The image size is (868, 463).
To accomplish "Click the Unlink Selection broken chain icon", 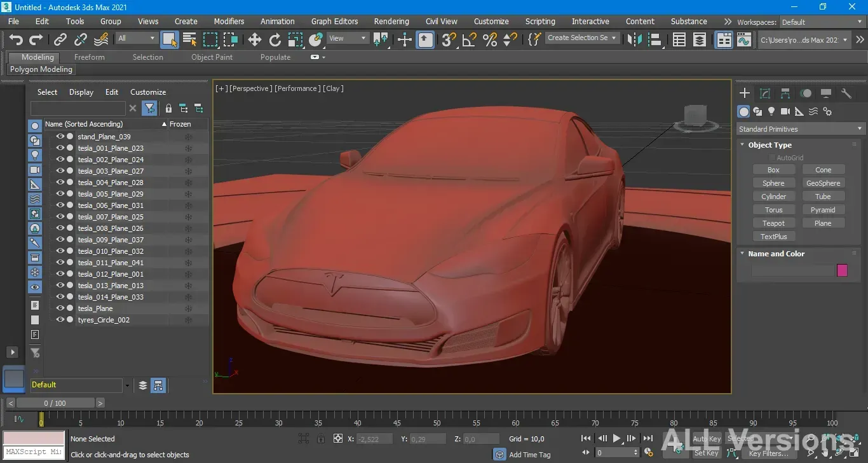I will pyautogui.click(x=81, y=39).
